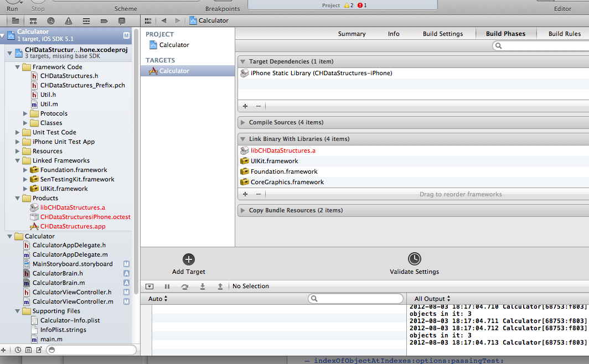Viewport: 589px width, 364px height.
Task: Remove target dependency with minus button
Action: point(259,106)
